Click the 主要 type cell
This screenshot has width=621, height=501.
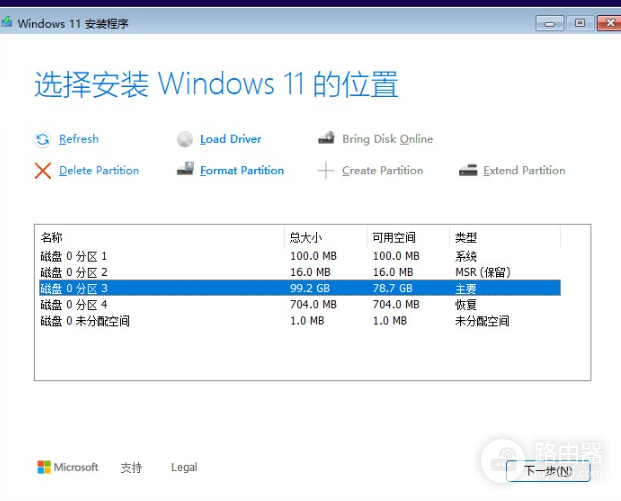[466, 289]
